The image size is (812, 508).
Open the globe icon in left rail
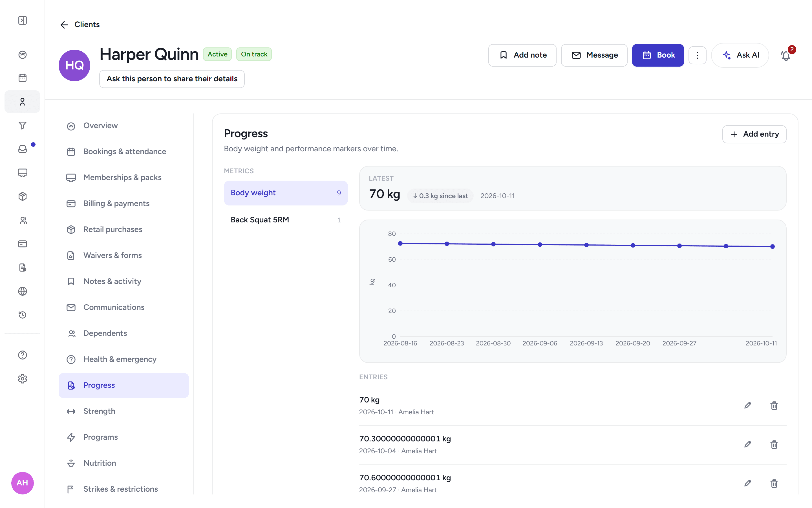[23, 291]
